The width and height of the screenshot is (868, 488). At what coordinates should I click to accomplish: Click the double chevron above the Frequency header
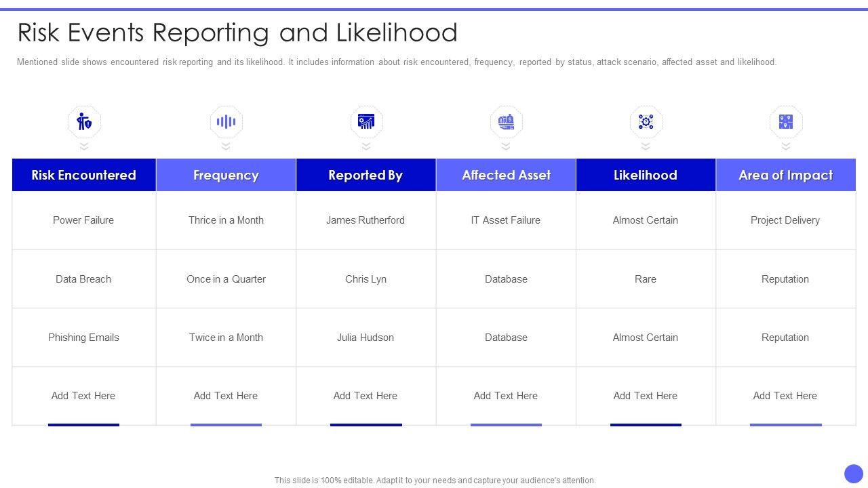[x=226, y=146]
